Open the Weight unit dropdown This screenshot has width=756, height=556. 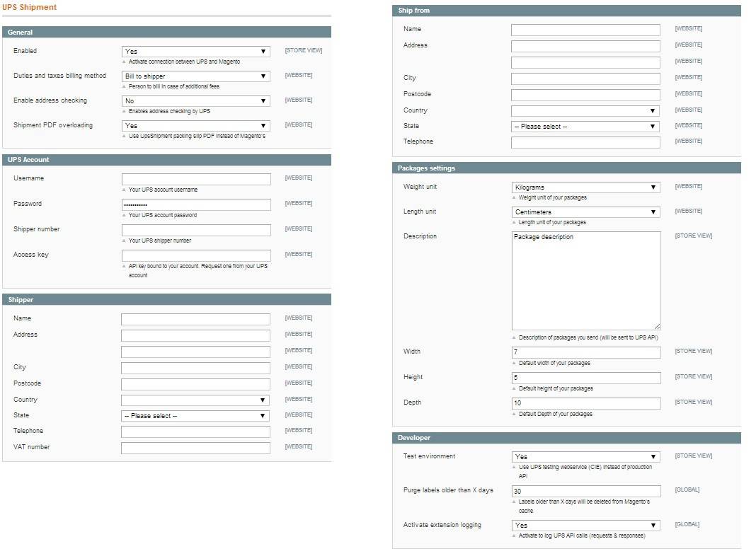(x=585, y=187)
